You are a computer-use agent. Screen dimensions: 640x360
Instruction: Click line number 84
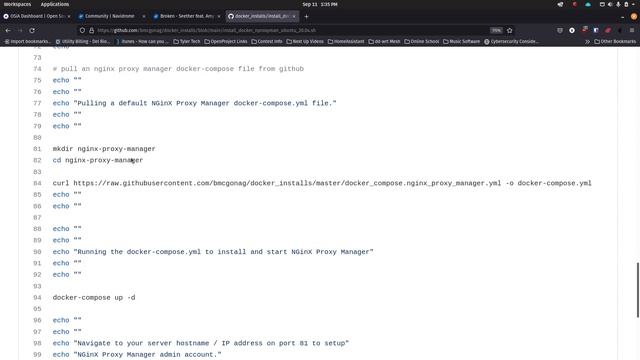37,183
